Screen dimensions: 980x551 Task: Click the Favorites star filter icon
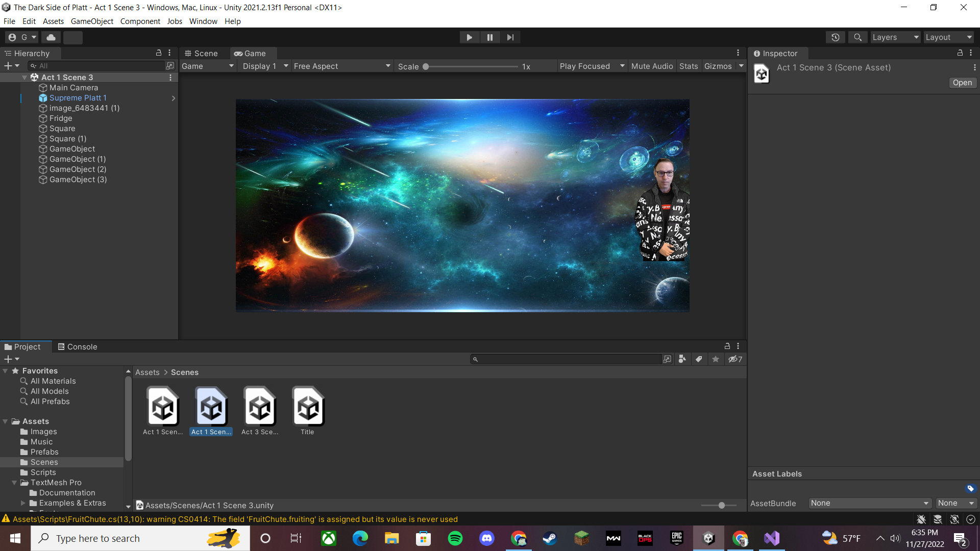pos(716,359)
